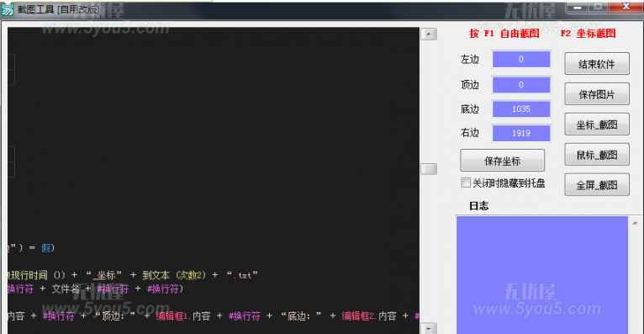Save coordinates with the 保存坐标 button
Screen dimensions: 644x334
[x=502, y=161]
